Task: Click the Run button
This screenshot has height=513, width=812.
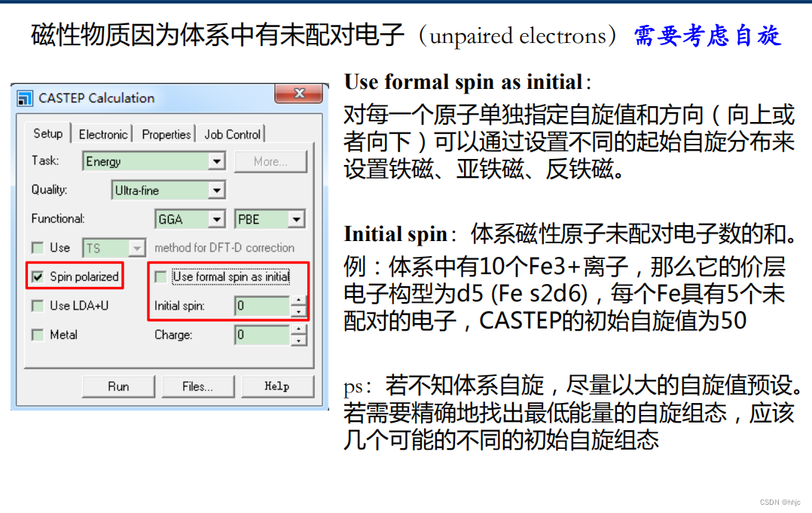Action: point(121,386)
